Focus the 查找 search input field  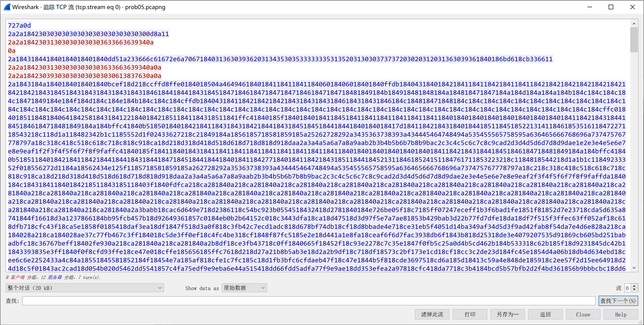pyautogui.click(x=309, y=301)
